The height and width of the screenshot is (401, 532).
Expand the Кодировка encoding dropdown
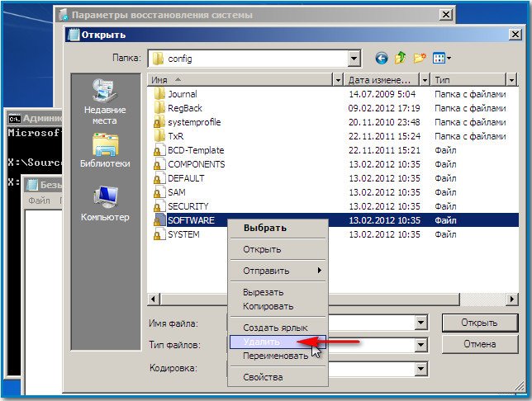click(420, 369)
